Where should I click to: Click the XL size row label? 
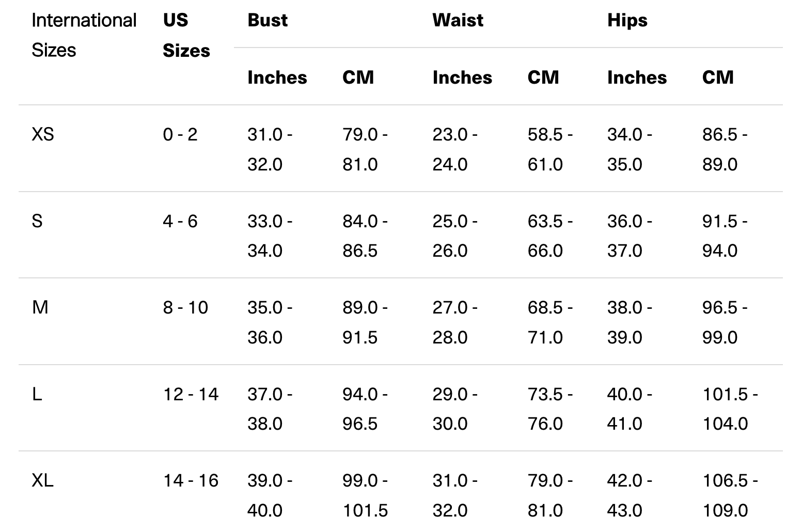[43, 480]
